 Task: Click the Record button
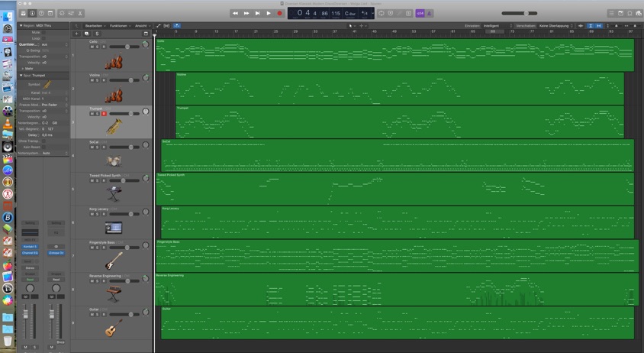point(280,13)
